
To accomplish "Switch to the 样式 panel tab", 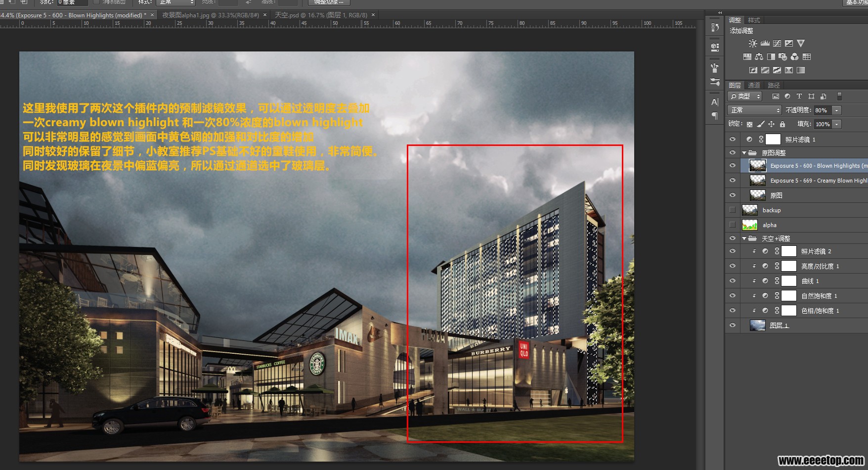I will coord(754,20).
